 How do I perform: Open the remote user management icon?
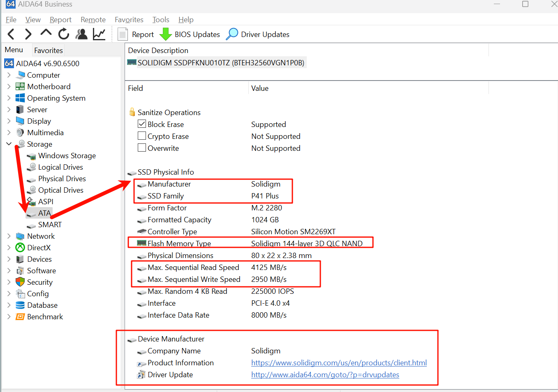(82, 34)
